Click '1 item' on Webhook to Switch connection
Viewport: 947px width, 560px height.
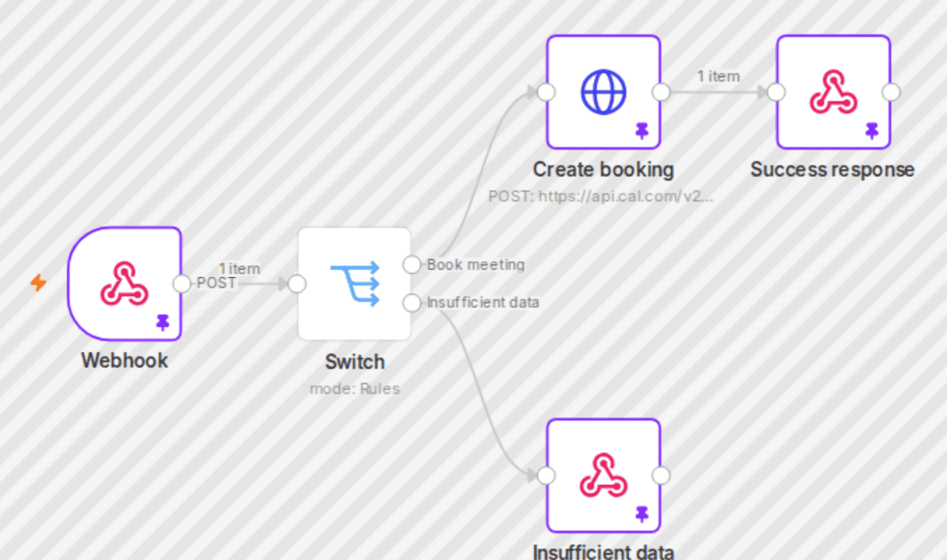coord(239,268)
